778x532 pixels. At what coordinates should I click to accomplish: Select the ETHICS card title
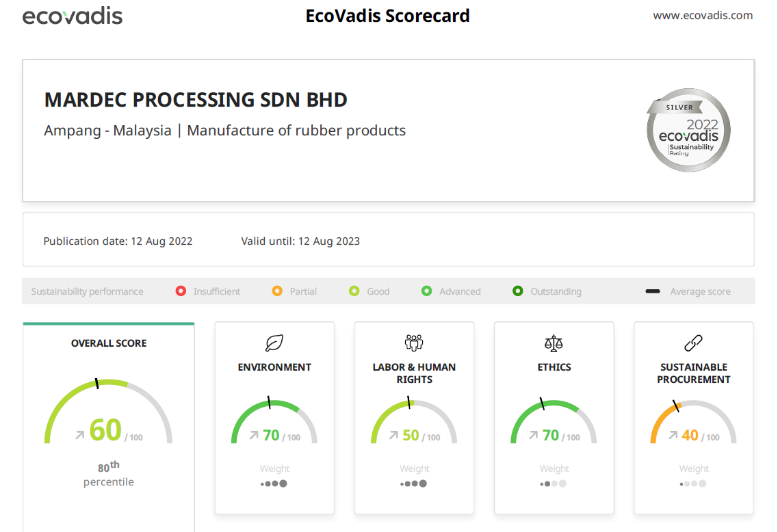coord(554,367)
